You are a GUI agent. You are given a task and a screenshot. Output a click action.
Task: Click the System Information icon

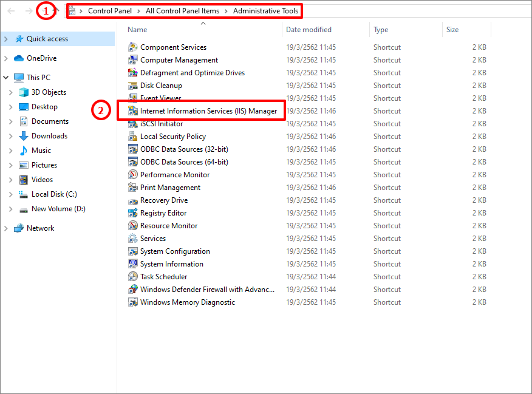132,264
